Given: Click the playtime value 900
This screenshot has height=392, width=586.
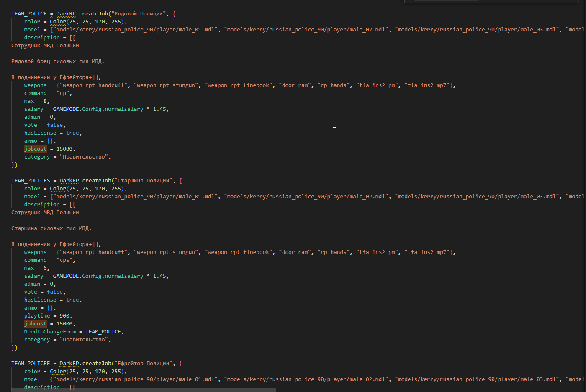Looking at the screenshot, I should (64, 316).
